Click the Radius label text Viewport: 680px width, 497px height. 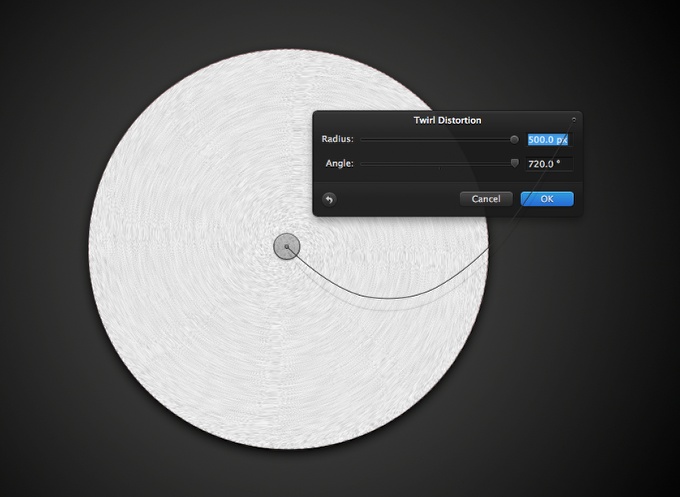337,140
